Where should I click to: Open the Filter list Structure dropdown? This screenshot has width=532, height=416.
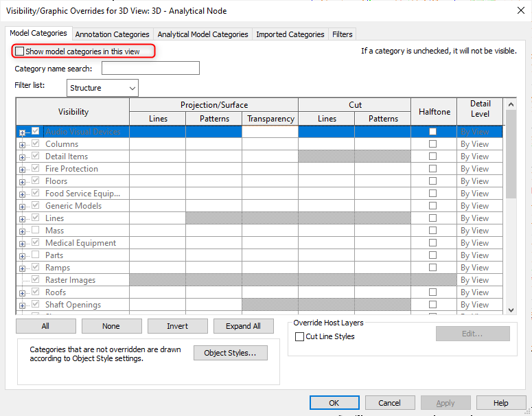(x=103, y=88)
